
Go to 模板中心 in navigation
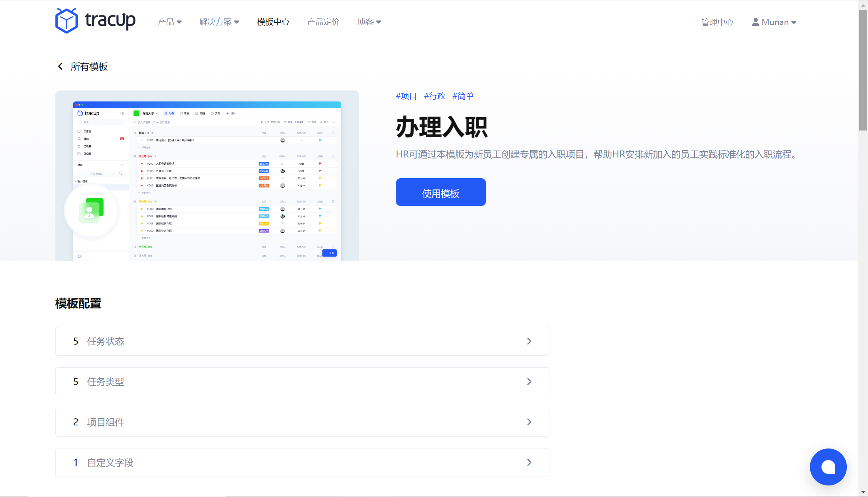coord(273,22)
